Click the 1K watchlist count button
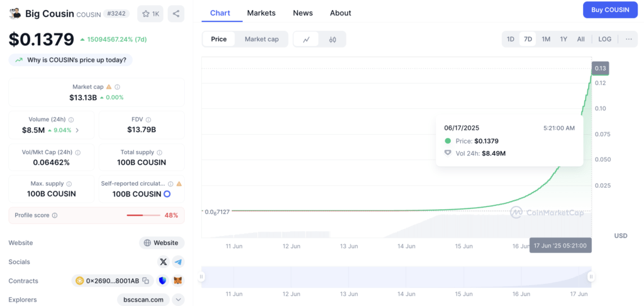The width and height of the screenshot is (644, 306). click(x=150, y=14)
